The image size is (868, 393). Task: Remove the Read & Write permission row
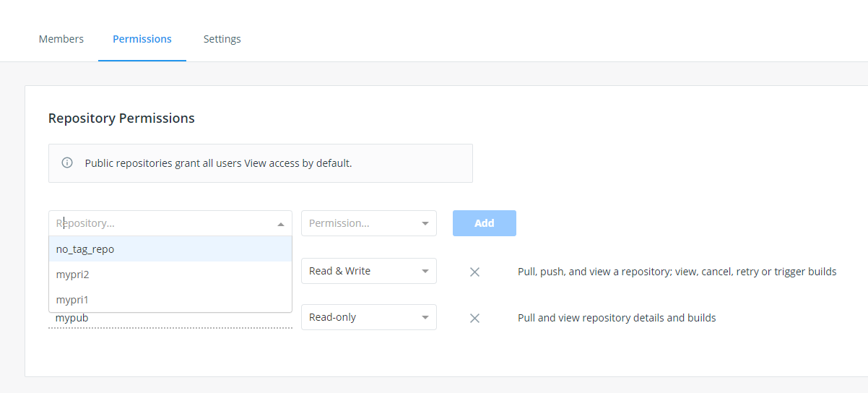(x=474, y=272)
